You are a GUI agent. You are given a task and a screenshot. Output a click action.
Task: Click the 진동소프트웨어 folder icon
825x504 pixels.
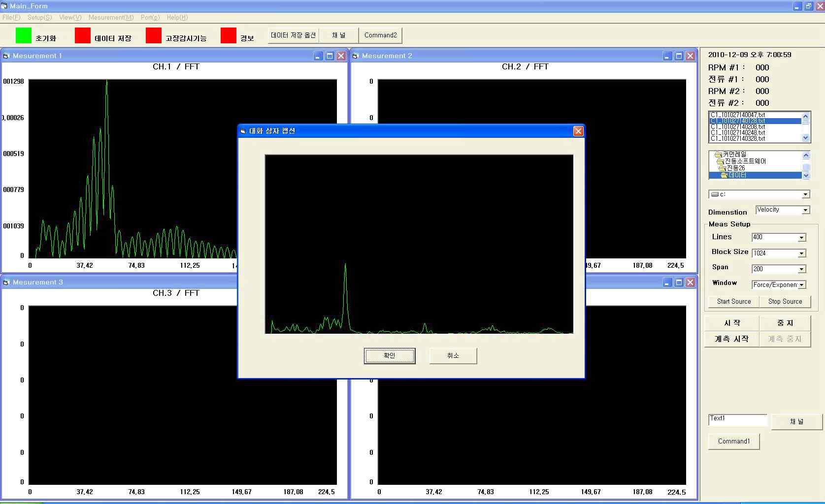coord(721,161)
